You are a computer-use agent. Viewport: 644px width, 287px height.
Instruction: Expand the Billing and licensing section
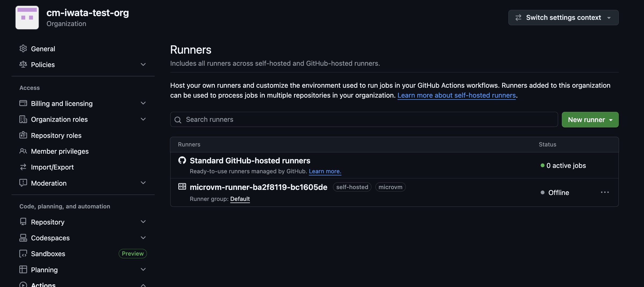pyautogui.click(x=143, y=103)
